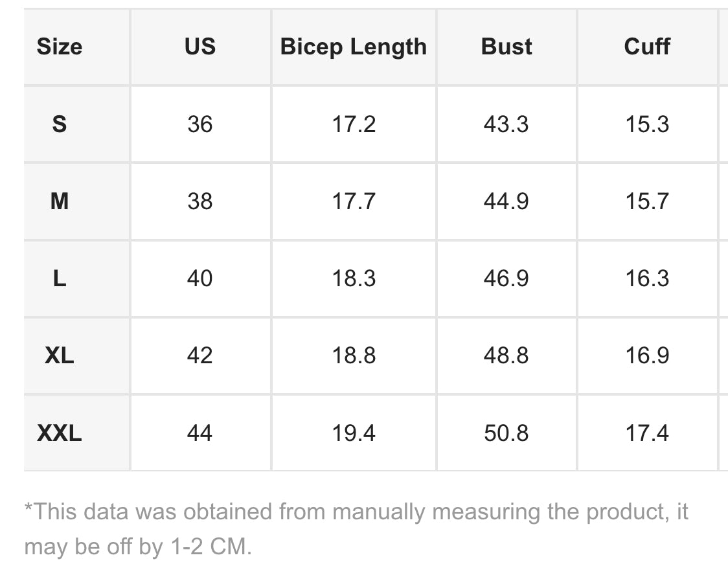Click US size 44 cell
Viewport: 728px width, 564px height.
[199, 433]
